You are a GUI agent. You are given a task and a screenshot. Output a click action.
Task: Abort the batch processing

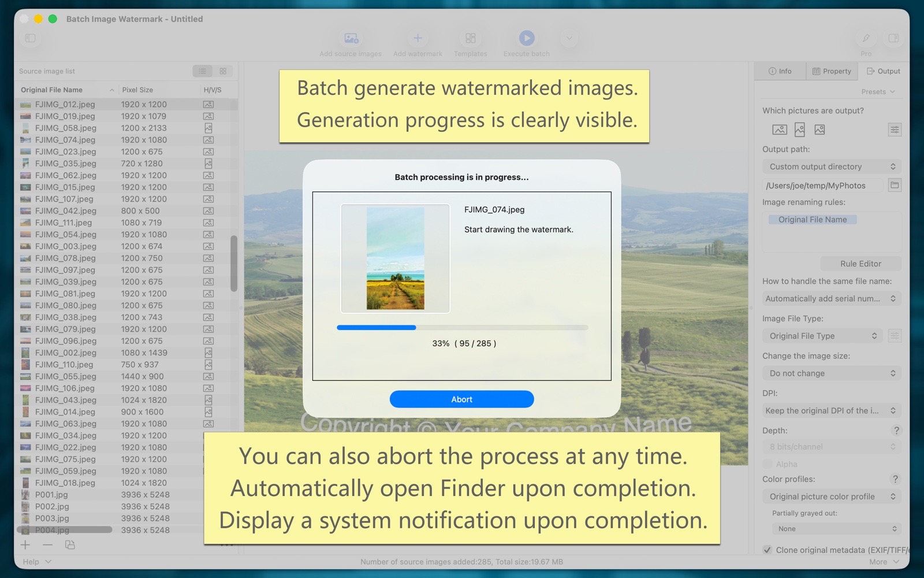tap(461, 399)
